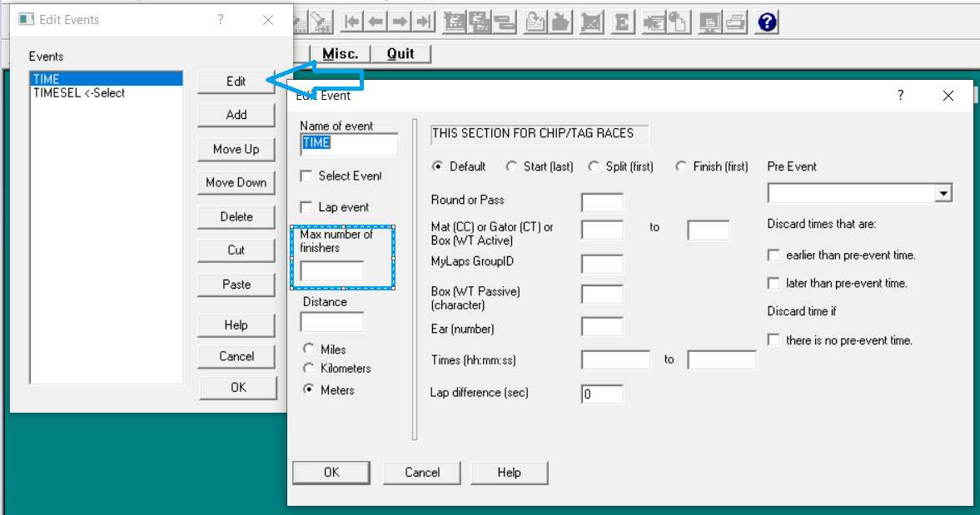Click Cancel in Edit Events window
The image size is (980, 515).
[236, 356]
